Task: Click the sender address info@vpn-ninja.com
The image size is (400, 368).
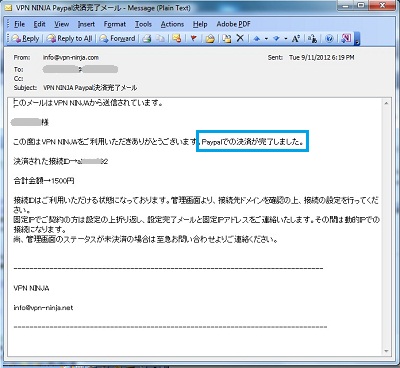Action: click(71, 57)
